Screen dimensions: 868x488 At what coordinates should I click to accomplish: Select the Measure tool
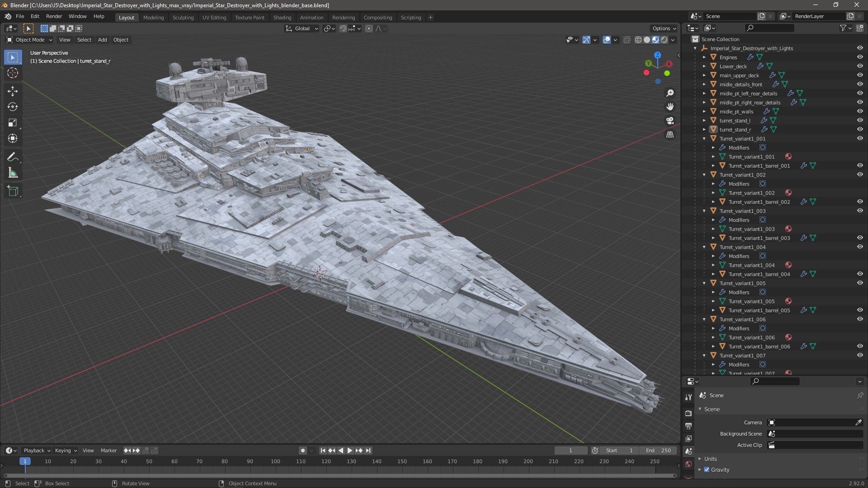click(x=13, y=173)
